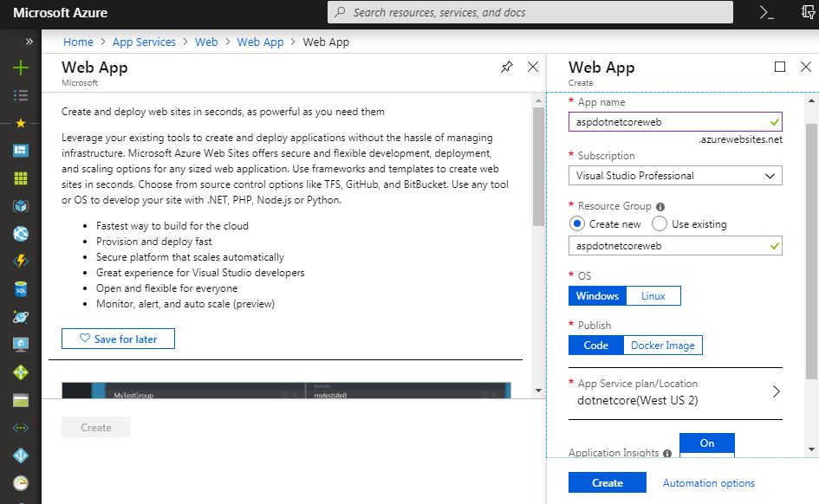Click Save for later button
The image size is (819, 504).
tap(118, 339)
